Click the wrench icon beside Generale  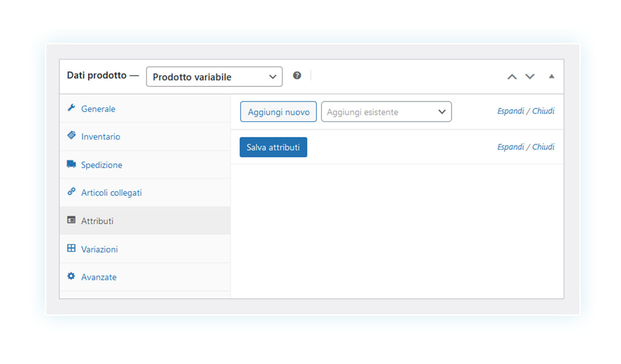point(71,108)
